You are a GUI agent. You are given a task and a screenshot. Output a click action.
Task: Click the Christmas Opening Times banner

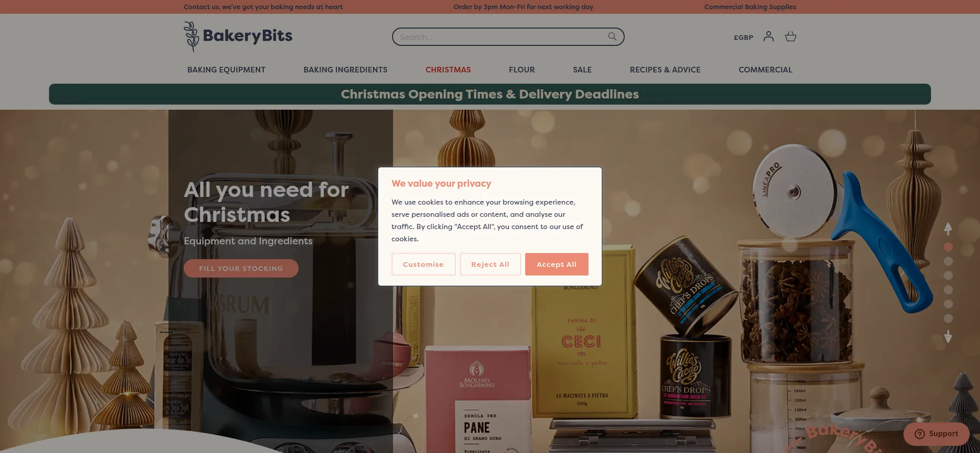490,94
